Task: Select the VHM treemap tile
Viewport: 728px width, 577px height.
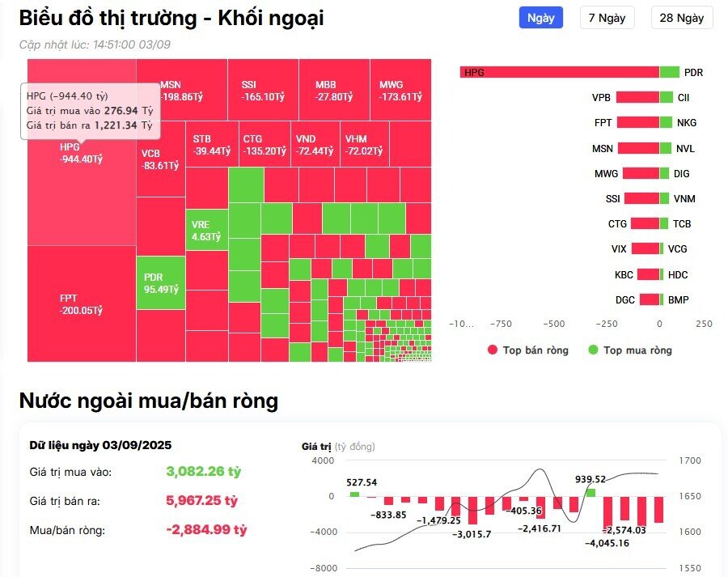Action: pyautogui.click(x=366, y=146)
